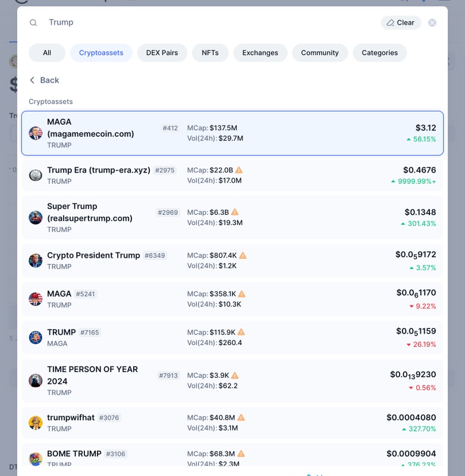The height and width of the screenshot is (476, 465).
Task: Open the Categories tab
Action: (380, 53)
